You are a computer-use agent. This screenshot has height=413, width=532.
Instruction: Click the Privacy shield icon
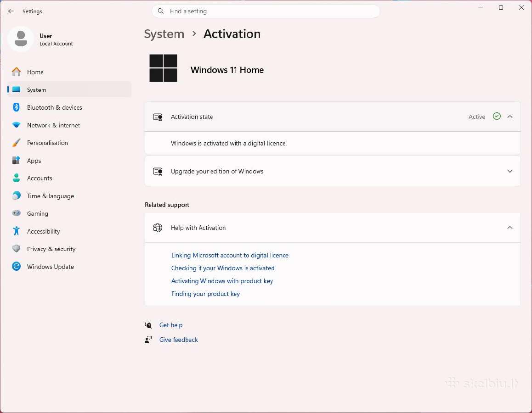pyautogui.click(x=16, y=249)
